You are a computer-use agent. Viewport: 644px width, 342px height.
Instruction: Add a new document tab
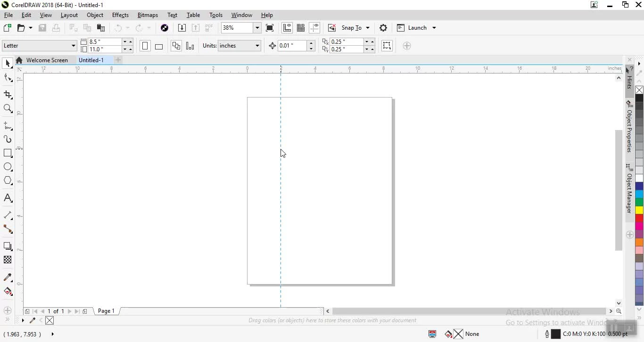118,60
